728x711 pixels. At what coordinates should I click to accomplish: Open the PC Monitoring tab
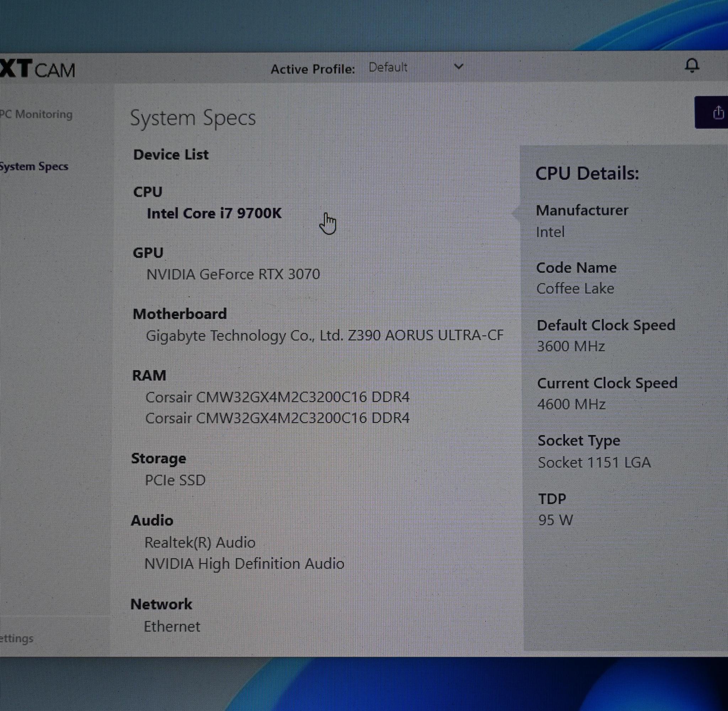point(36,114)
